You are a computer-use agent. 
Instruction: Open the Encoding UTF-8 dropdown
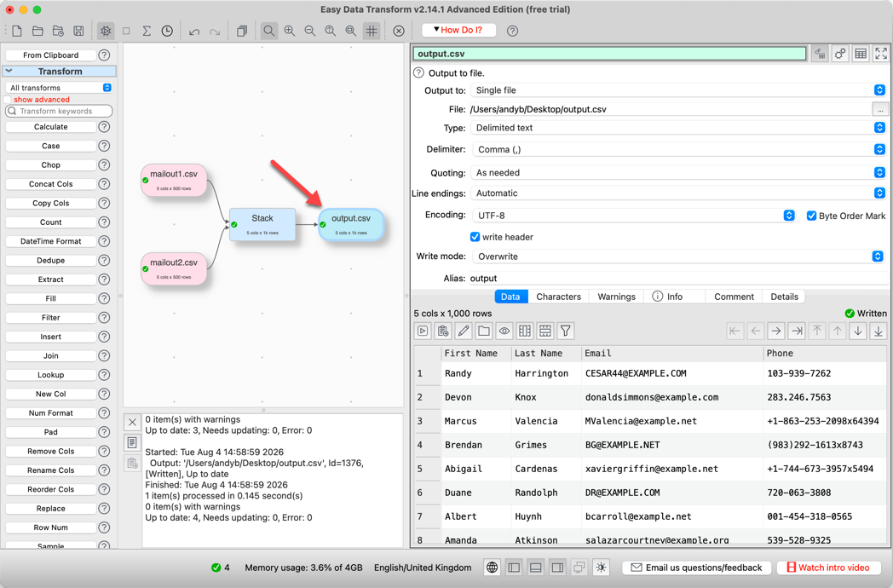coord(634,216)
